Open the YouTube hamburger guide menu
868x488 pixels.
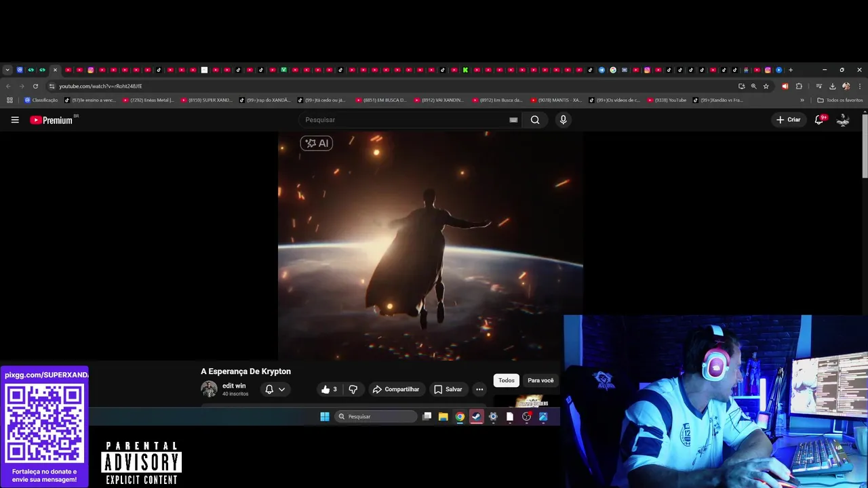pos(15,120)
